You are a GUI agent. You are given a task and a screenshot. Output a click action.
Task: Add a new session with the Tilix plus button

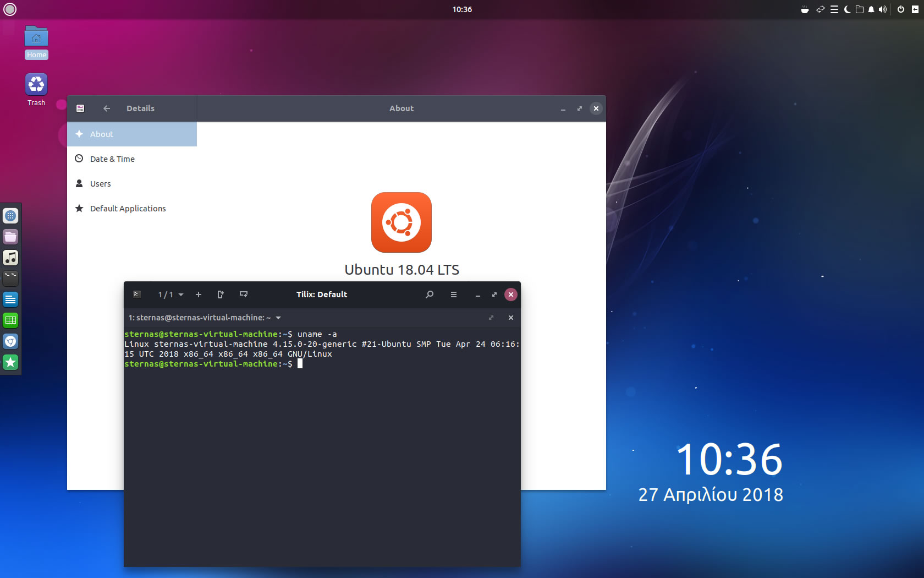pos(199,295)
